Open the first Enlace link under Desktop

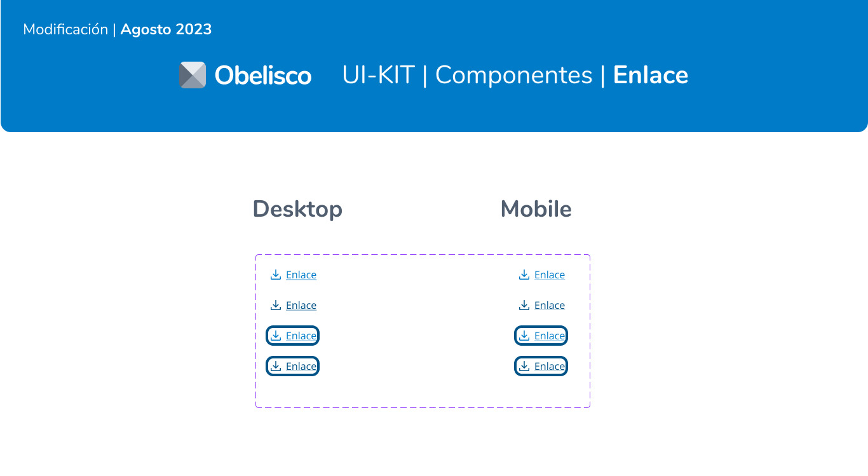(x=301, y=275)
